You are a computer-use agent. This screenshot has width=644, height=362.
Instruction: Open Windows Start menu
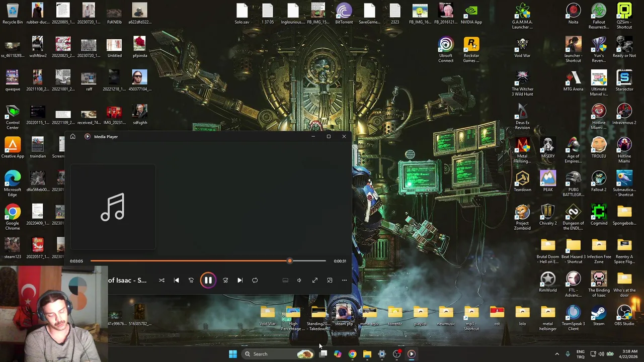232,354
